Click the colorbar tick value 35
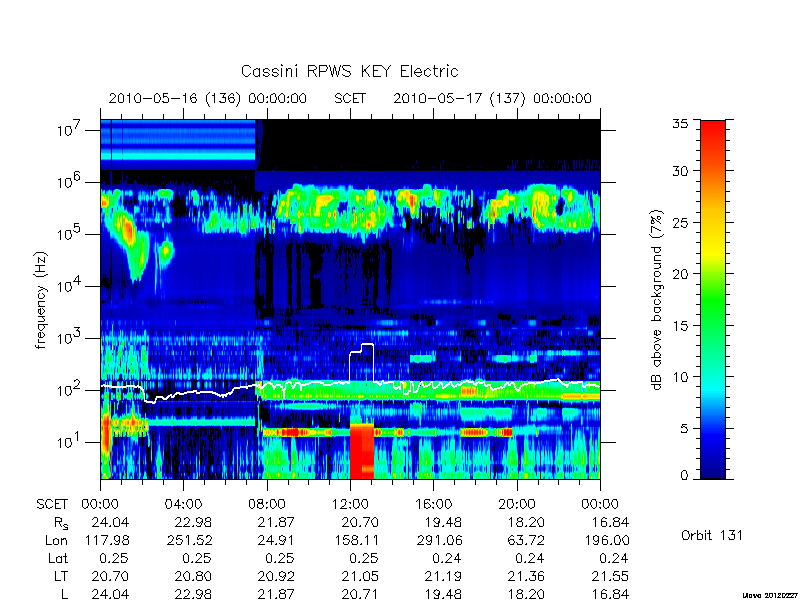Image resolution: width=800 pixels, height=600 pixels. (x=680, y=124)
